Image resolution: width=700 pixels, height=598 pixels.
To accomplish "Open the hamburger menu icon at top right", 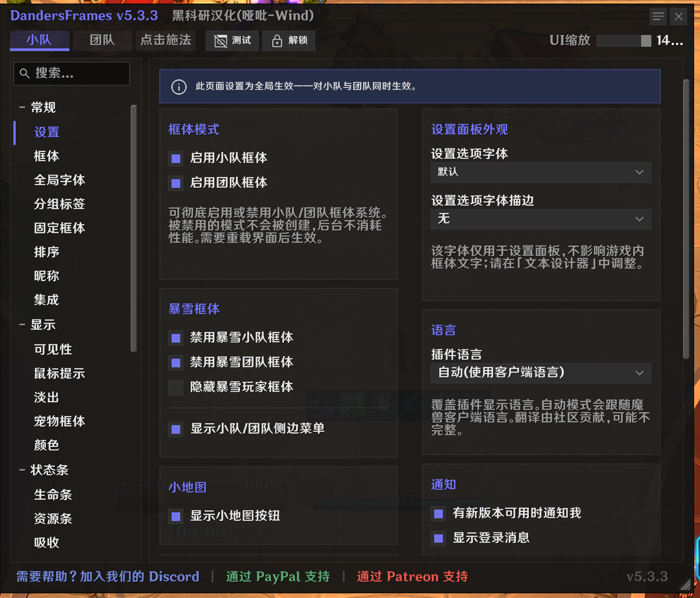I will pyautogui.click(x=658, y=17).
